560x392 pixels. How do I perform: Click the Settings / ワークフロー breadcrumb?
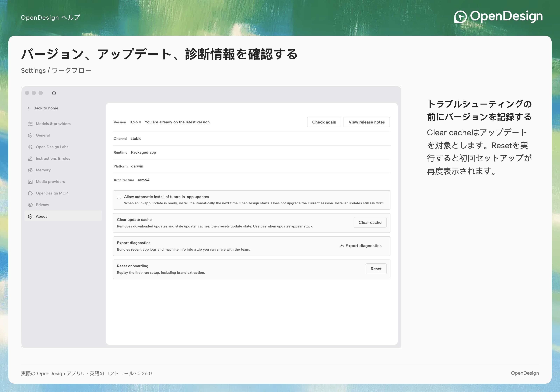[56, 71]
